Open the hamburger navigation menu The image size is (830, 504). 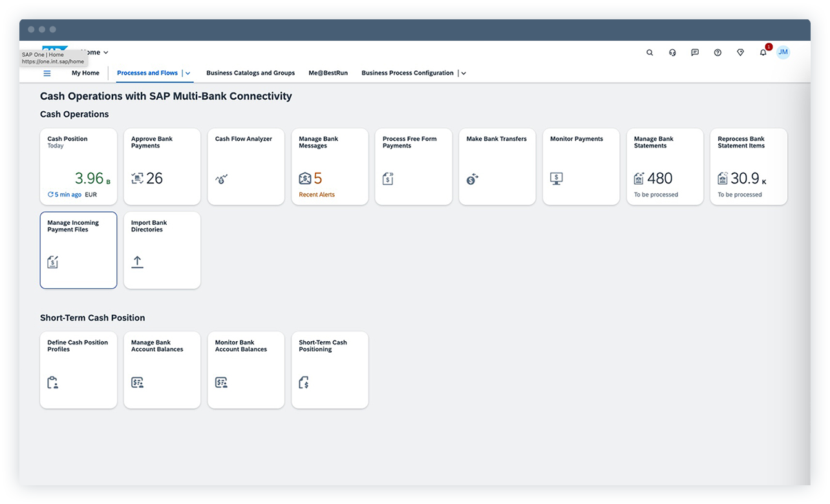(47, 73)
